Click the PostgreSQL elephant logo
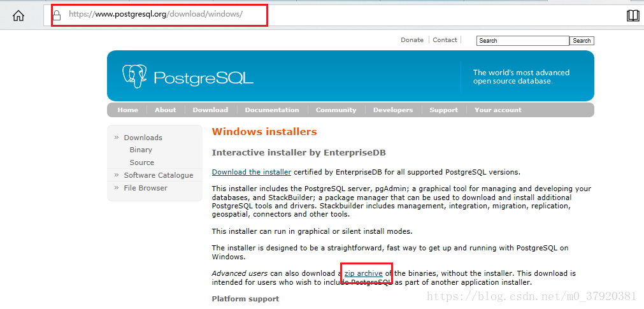The image size is (644, 309). point(134,76)
